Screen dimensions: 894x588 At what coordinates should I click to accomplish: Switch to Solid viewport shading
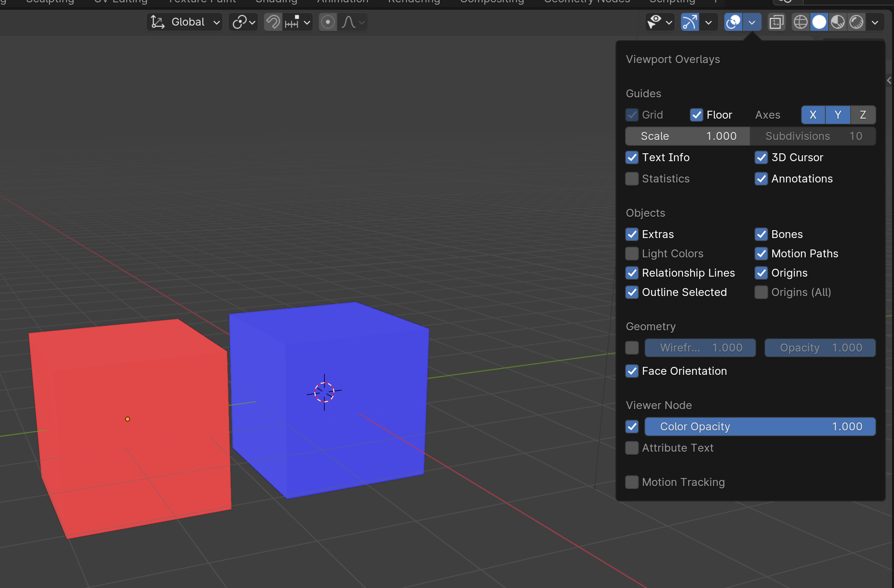pyautogui.click(x=819, y=22)
